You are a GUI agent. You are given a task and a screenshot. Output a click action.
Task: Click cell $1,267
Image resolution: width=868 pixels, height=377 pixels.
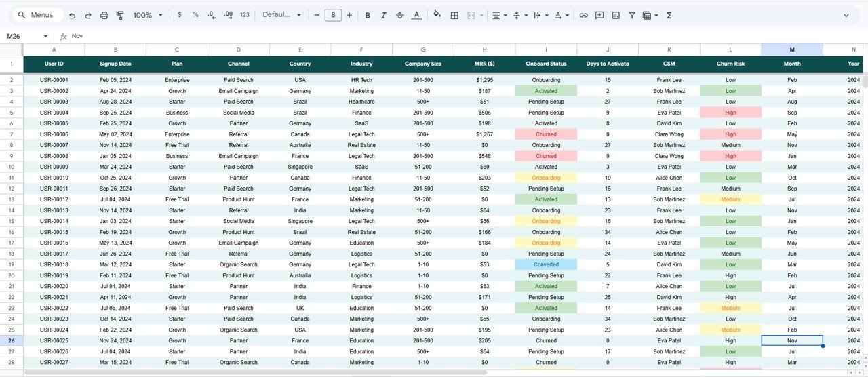[x=485, y=134]
